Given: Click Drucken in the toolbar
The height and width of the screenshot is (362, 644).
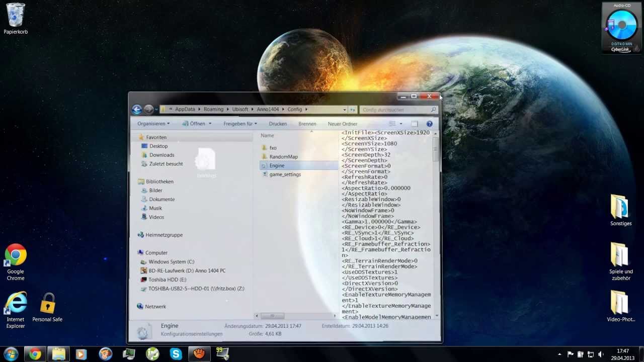Looking at the screenshot, I should [x=278, y=124].
